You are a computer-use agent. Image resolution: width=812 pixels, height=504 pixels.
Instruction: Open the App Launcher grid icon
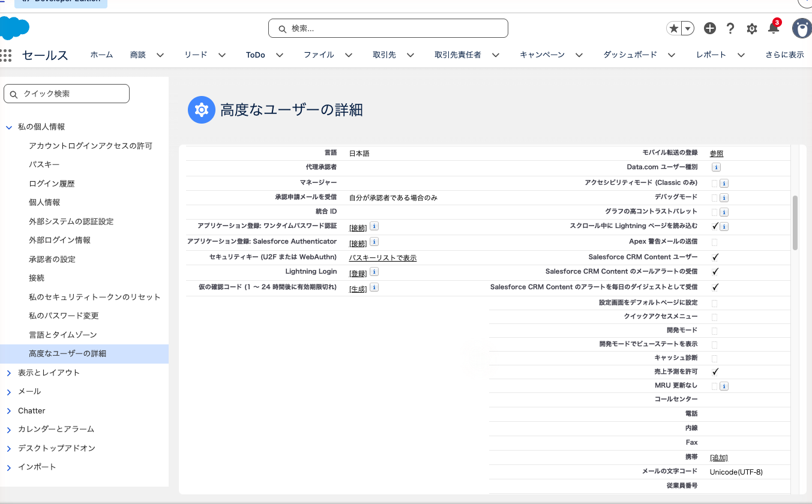(6, 55)
